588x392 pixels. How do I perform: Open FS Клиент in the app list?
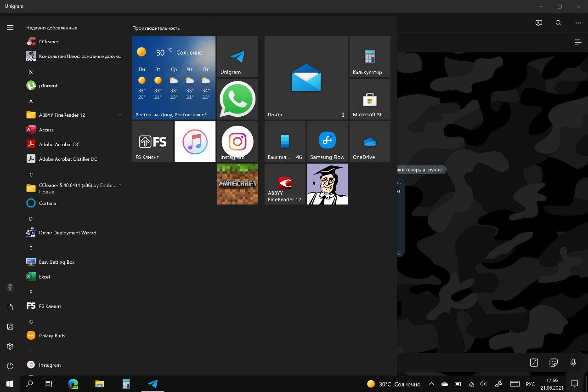(x=73, y=306)
